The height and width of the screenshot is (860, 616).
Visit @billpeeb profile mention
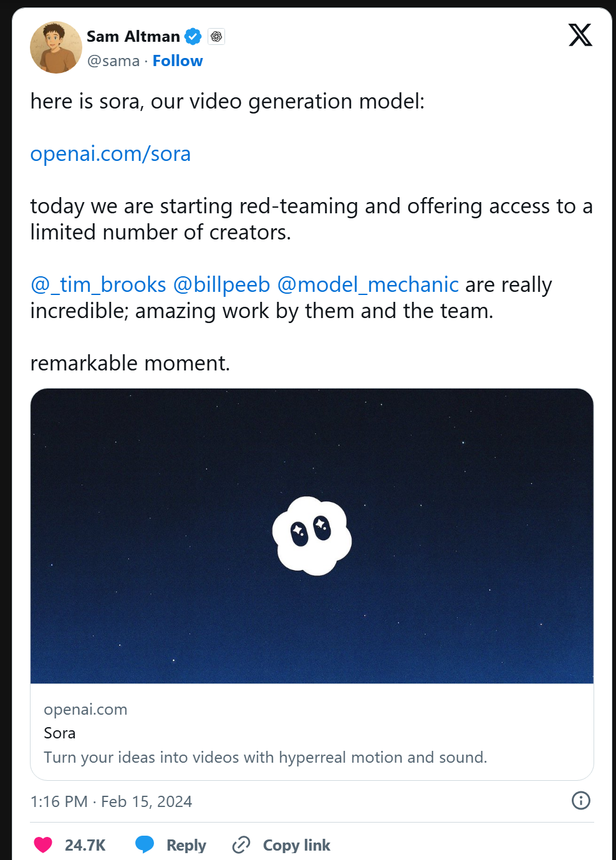221,284
